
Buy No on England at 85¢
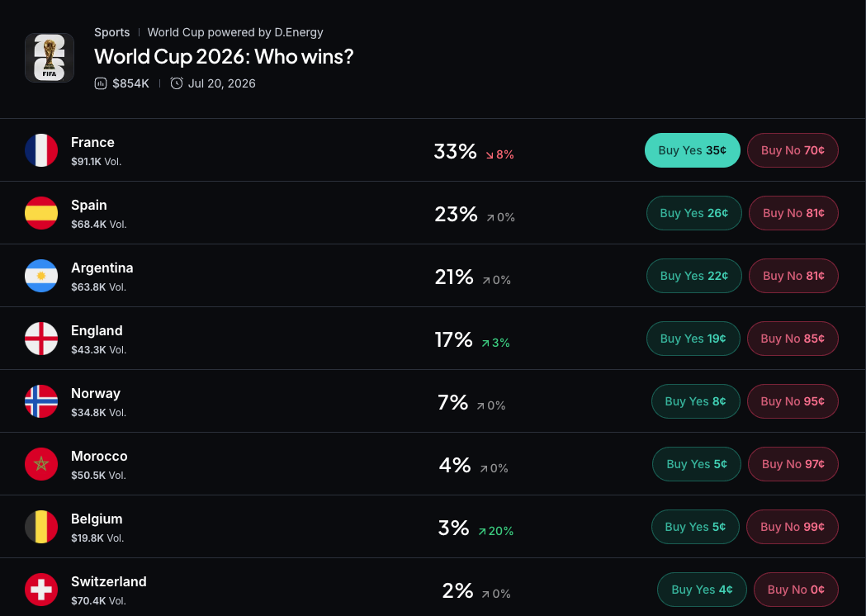[x=793, y=339]
